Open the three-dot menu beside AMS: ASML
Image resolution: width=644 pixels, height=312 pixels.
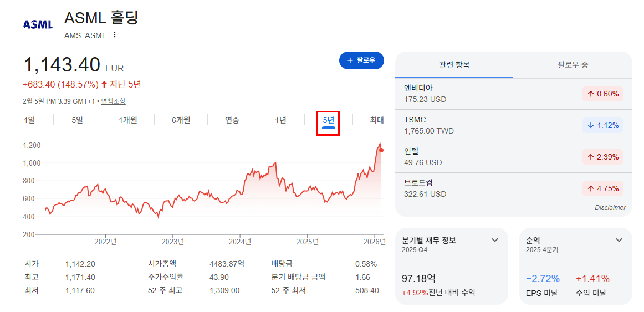115,35
